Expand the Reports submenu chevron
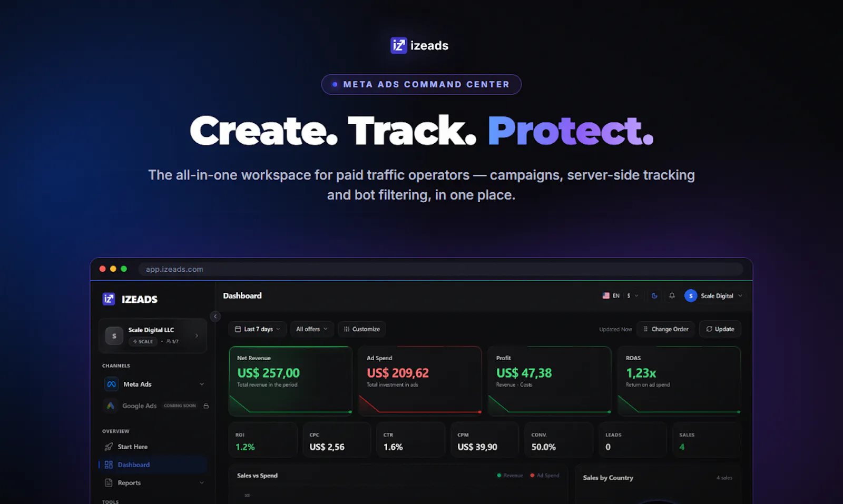Screen dimensions: 843x504 pyautogui.click(x=202, y=483)
